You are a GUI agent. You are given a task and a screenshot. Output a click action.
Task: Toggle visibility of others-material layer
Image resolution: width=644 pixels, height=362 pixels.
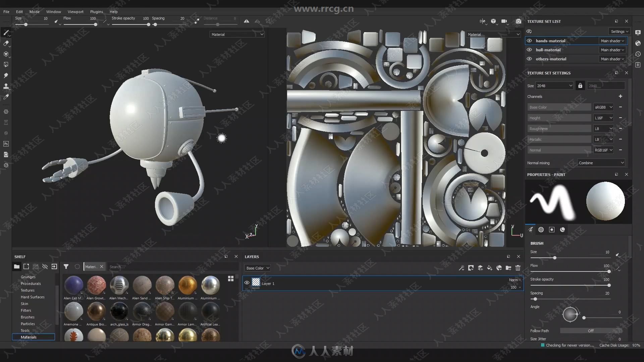(529, 58)
